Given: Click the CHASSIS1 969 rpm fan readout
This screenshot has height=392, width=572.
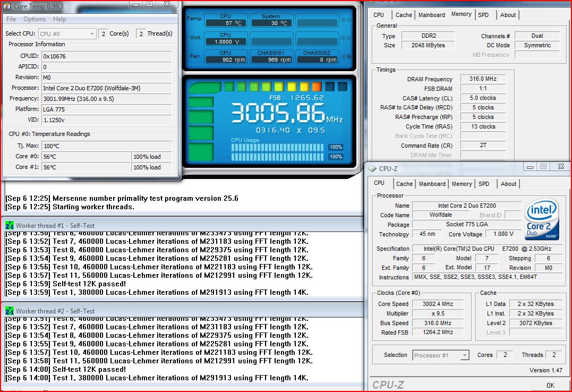Looking at the screenshot, I should tap(271, 59).
